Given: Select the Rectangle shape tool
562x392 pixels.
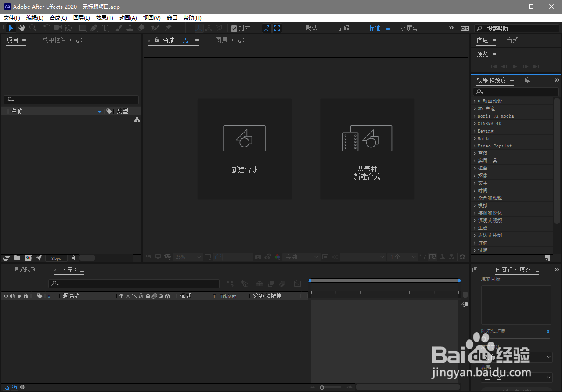Looking at the screenshot, I should coord(83,28).
